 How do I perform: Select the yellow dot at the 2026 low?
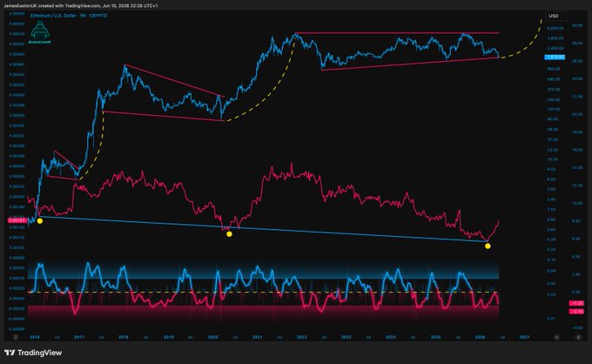coord(488,246)
